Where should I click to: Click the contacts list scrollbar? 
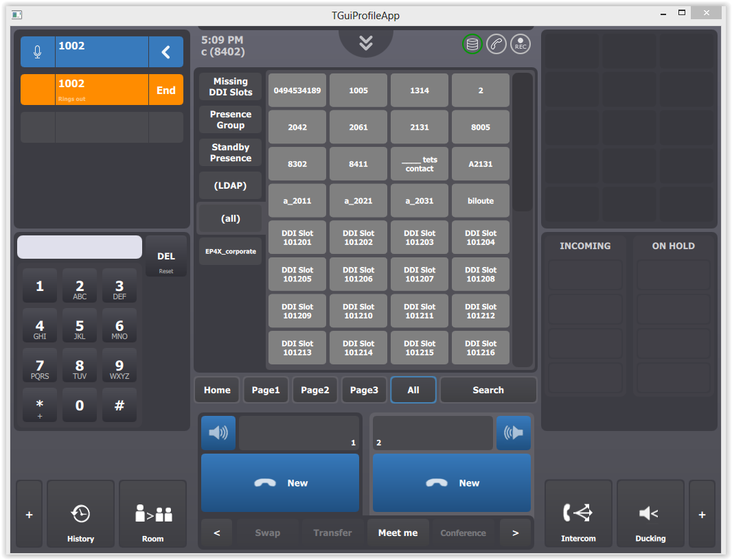[523, 142]
